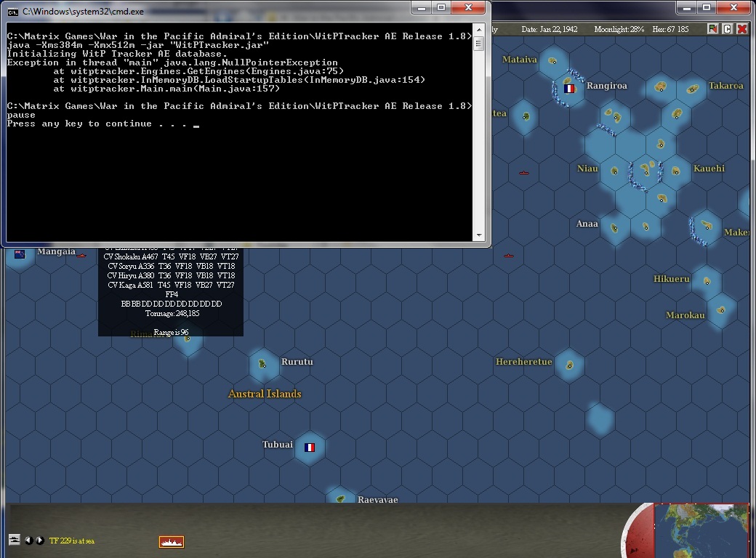Click the 'Tubuai' map label
Screen dimensions: 756x558
click(277, 444)
